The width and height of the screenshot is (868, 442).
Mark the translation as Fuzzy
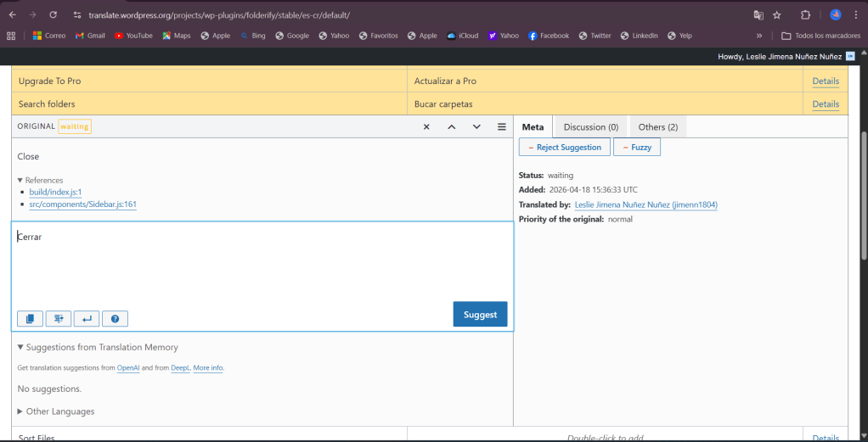[636, 147]
